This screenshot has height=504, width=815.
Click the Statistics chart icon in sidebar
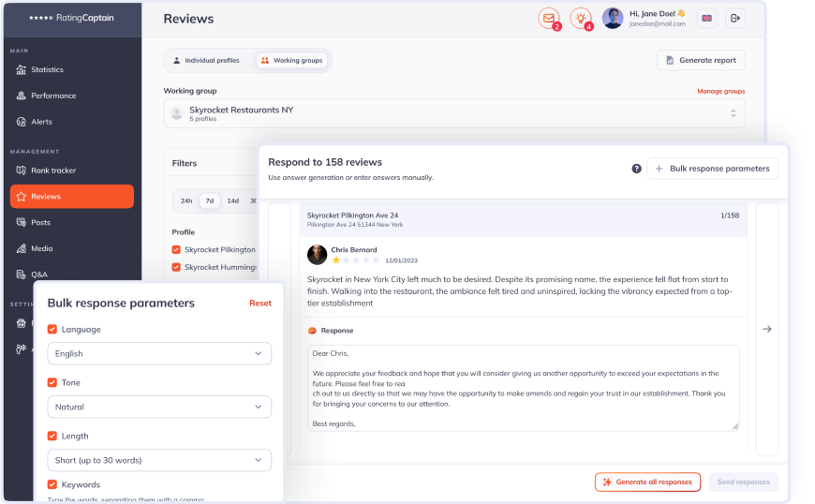click(22, 69)
